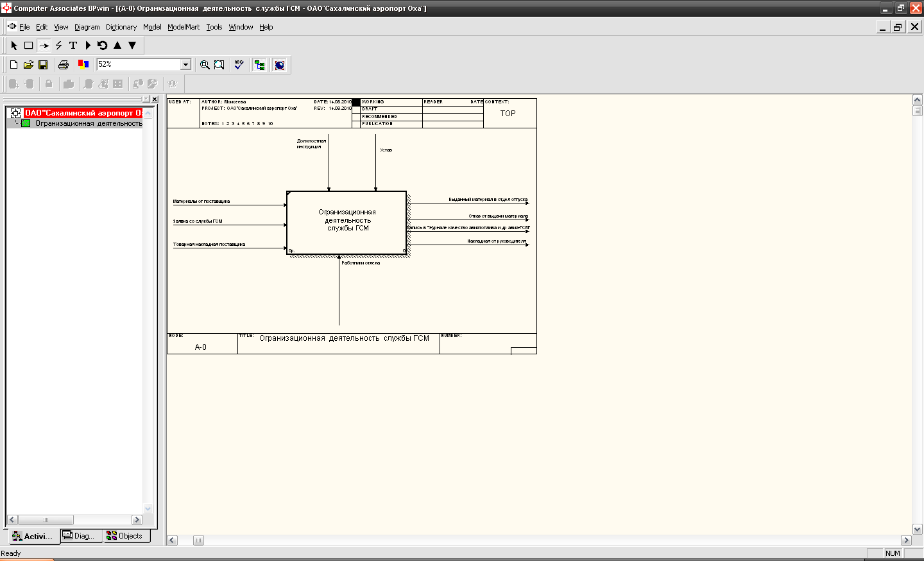Select the Squiggle lightning tool
This screenshot has height=561, width=924.
click(58, 46)
